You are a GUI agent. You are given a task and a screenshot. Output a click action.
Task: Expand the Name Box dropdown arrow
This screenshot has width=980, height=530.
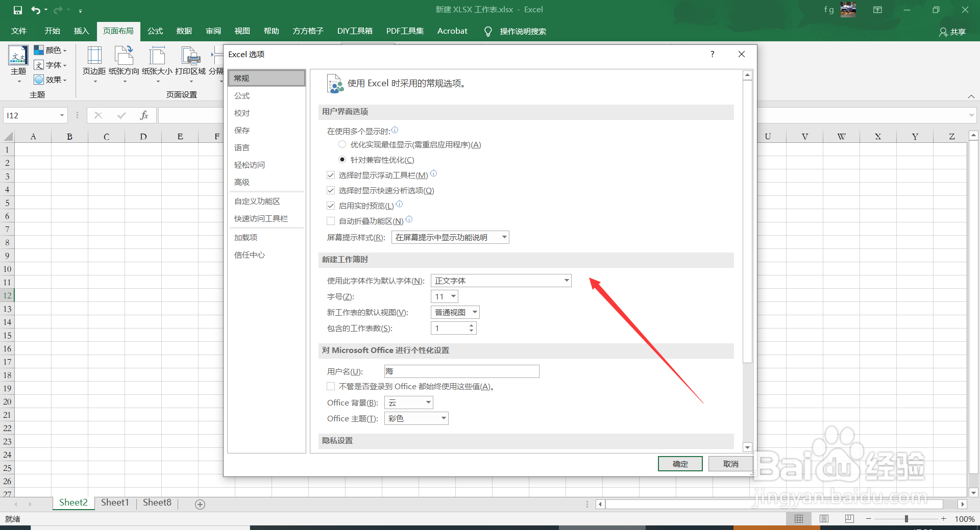(62, 115)
